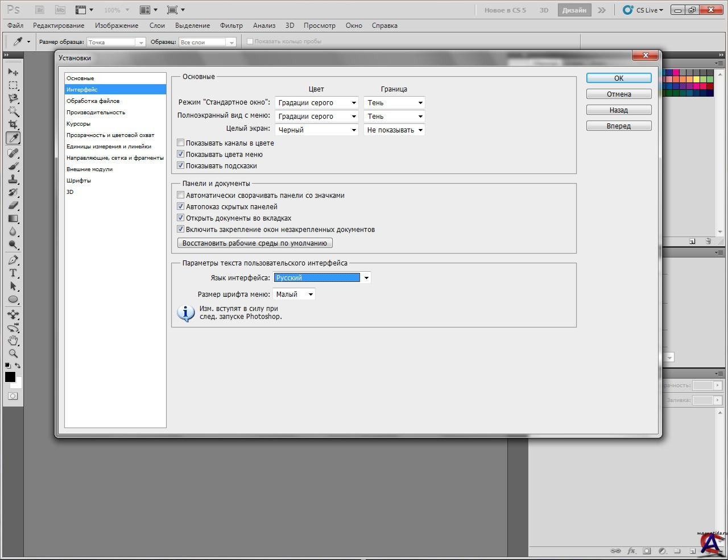Select the Pen tool
728x560 pixels.
(x=13, y=260)
